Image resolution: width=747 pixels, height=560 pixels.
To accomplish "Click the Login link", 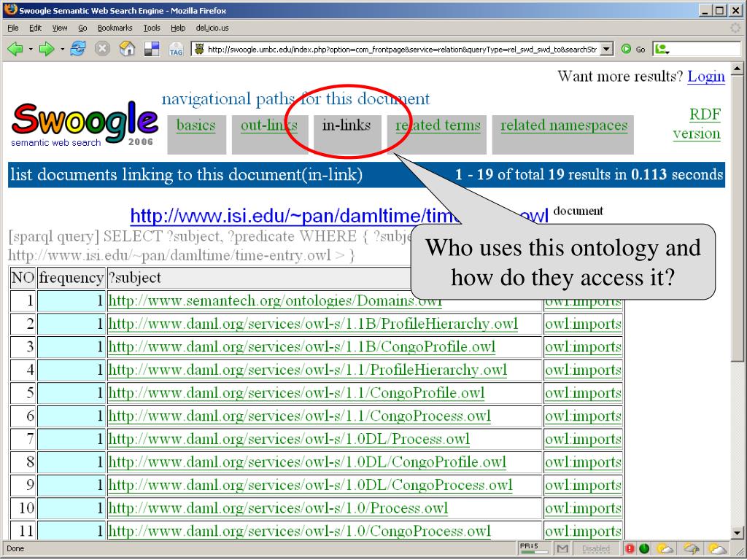I will pyautogui.click(x=706, y=76).
